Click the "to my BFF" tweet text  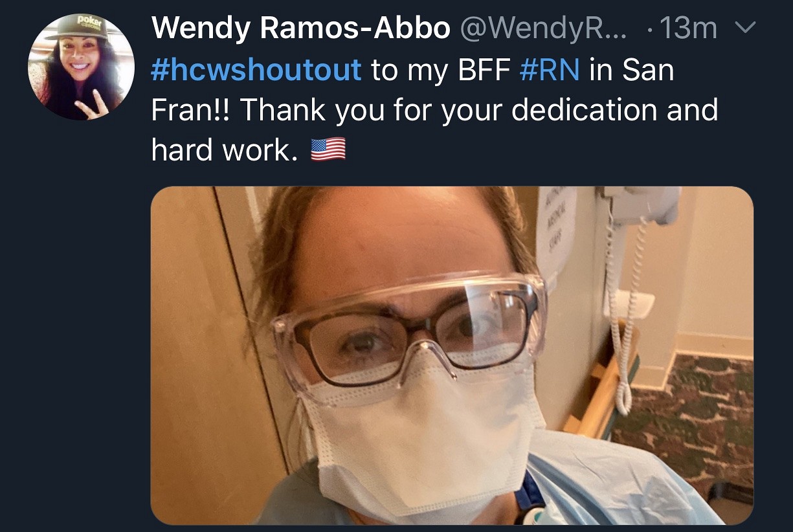pos(441,70)
